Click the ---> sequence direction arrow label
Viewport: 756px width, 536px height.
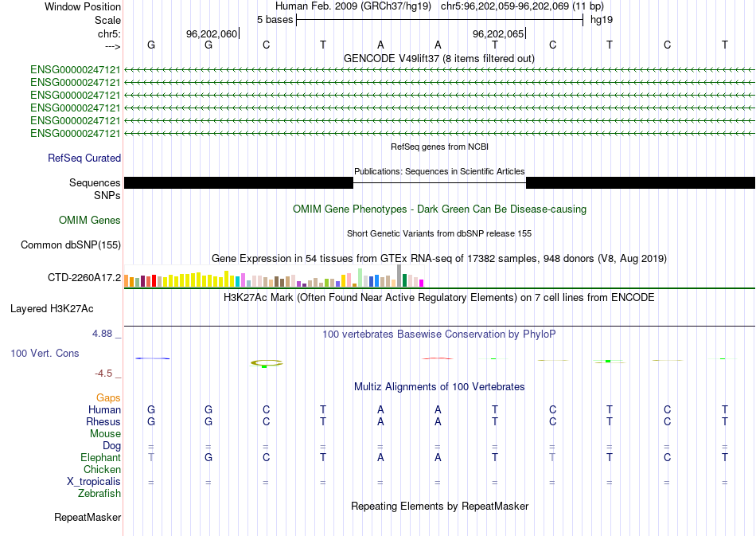pos(112,46)
